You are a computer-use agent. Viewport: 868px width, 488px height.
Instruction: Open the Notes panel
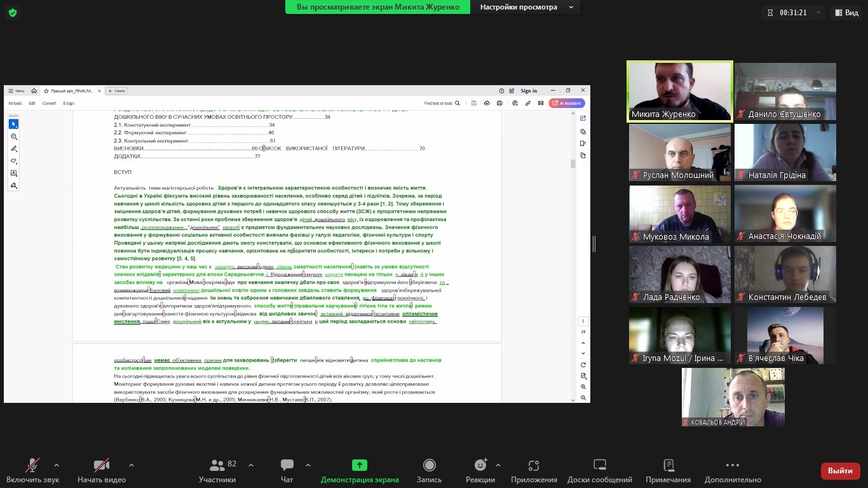click(668, 470)
